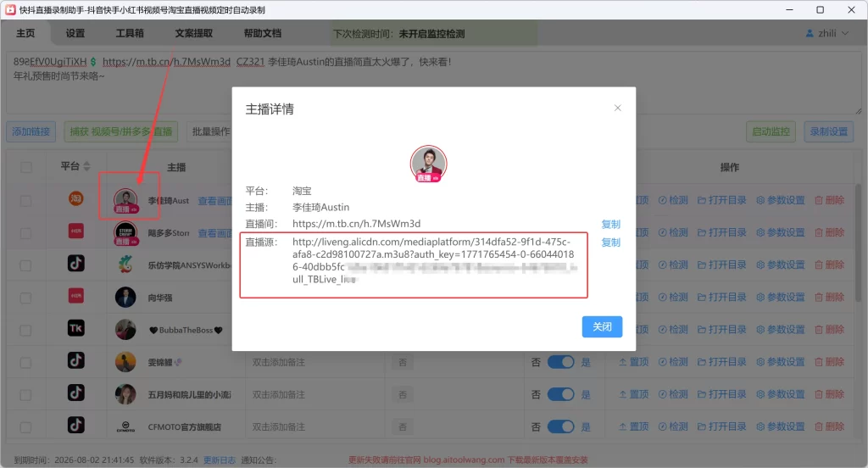Image resolution: width=868 pixels, height=468 pixels.
Task: Click the BubbaTheBoss streamer avatar
Action: (x=125, y=330)
